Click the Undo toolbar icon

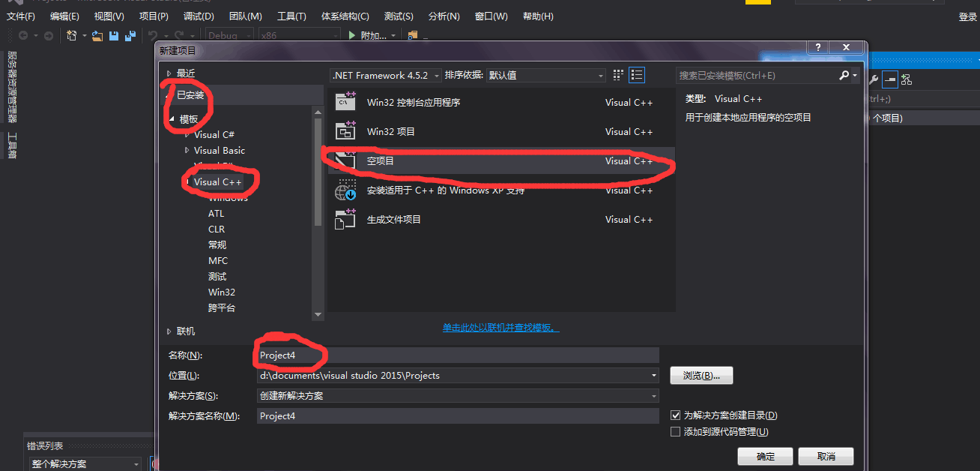click(153, 35)
